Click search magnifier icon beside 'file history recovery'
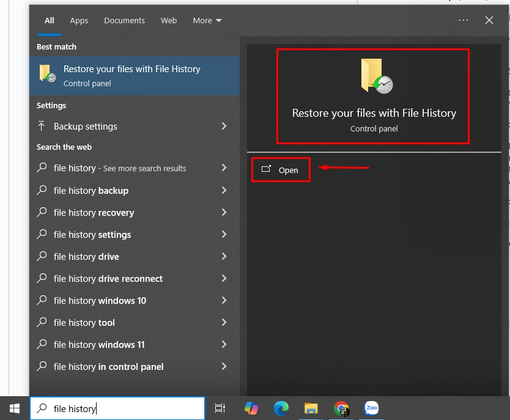The width and height of the screenshot is (510, 420). (x=42, y=212)
